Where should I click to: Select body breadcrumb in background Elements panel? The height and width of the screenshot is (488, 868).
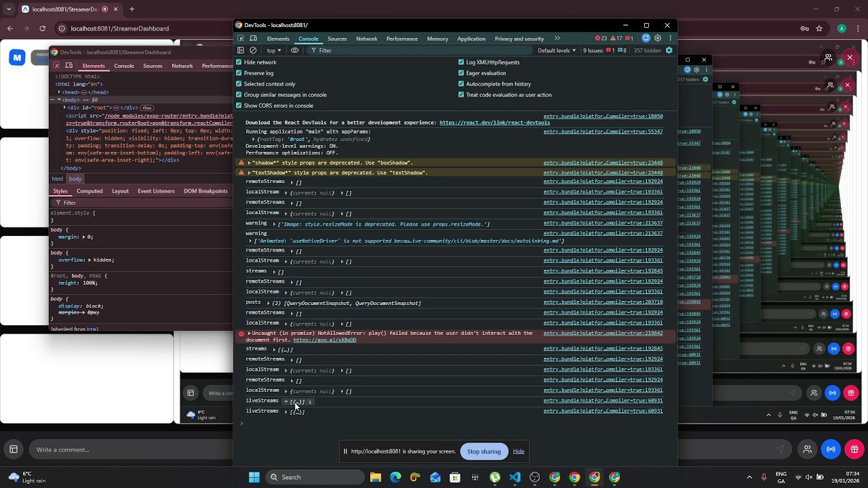click(x=75, y=179)
